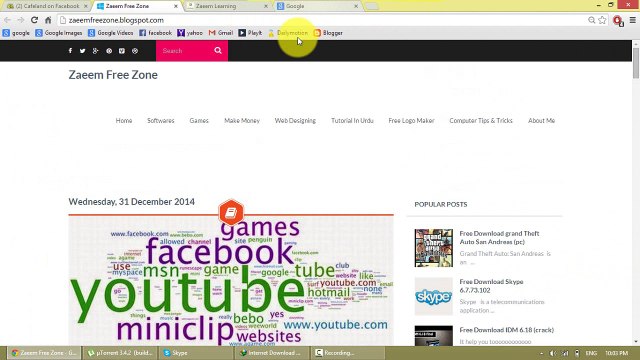Open the Home menu item
640x360 pixels.
[x=124, y=120]
